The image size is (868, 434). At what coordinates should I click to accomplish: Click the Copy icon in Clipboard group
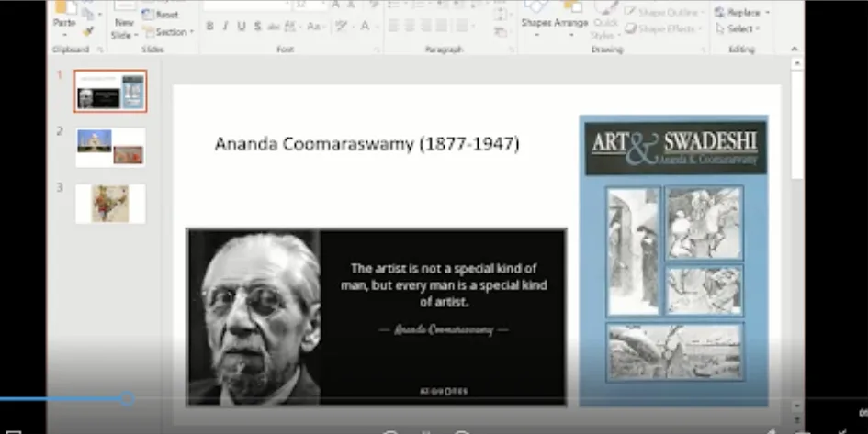click(x=88, y=13)
